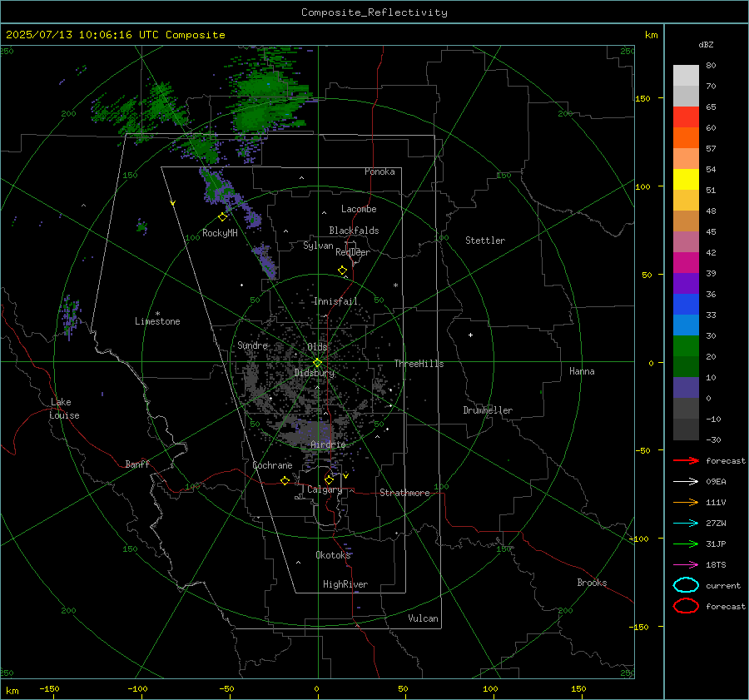Click the Airdrie city label

[328, 444]
